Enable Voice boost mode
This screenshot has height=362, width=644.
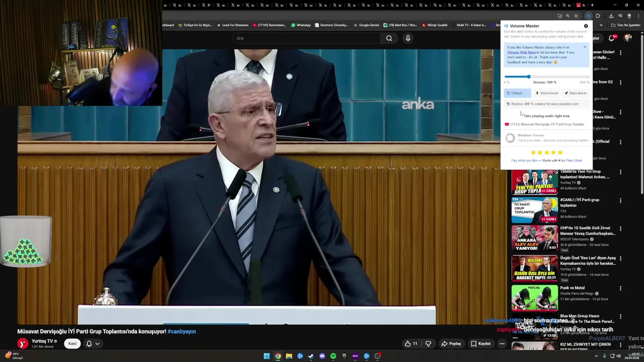pyautogui.click(x=547, y=93)
